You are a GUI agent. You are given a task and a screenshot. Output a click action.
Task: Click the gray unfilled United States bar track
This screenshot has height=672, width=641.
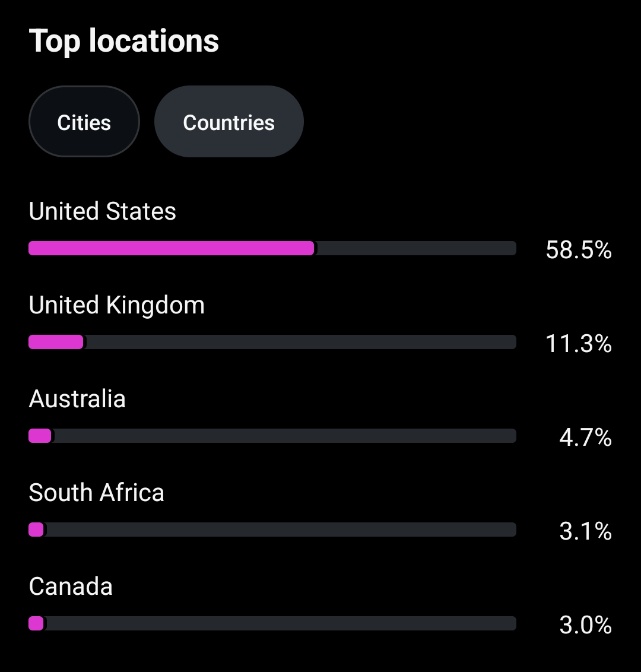(415, 248)
